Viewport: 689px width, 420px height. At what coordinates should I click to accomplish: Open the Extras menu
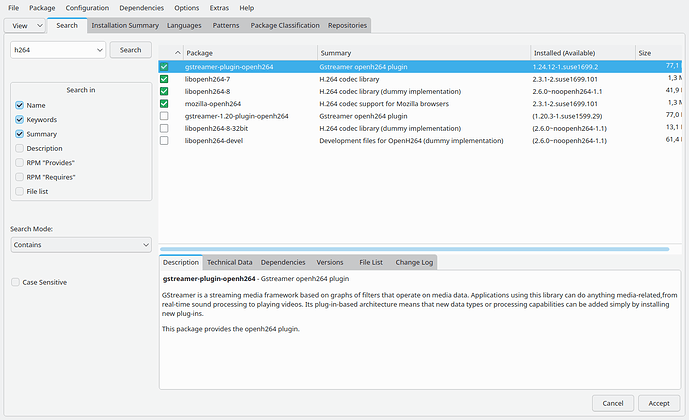[219, 8]
